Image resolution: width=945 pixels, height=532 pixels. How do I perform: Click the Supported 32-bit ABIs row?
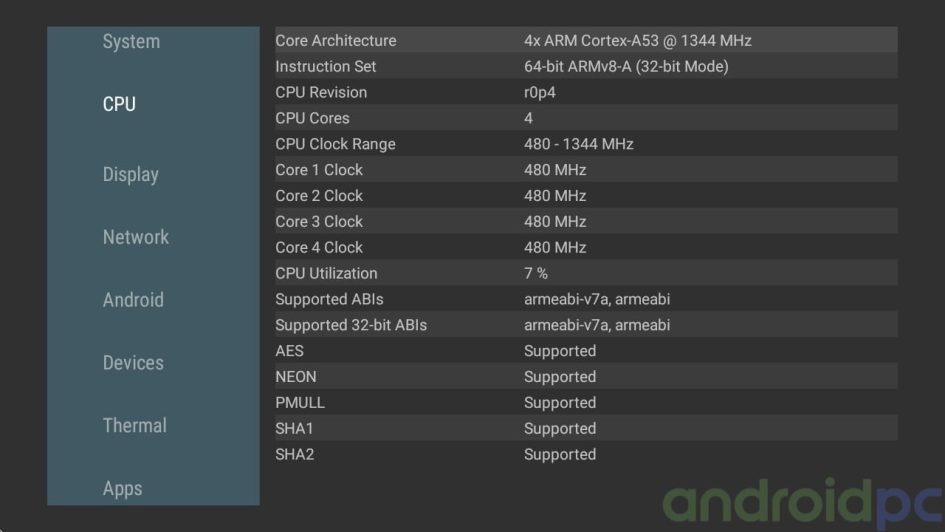click(x=586, y=325)
